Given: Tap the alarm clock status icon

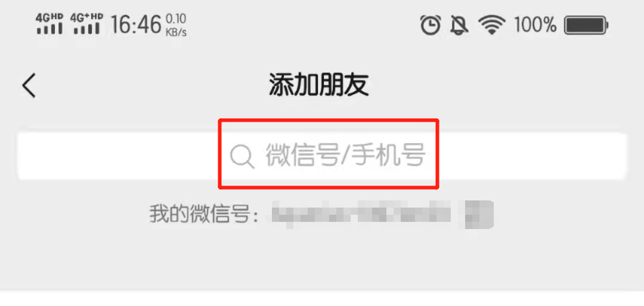Looking at the screenshot, I should click(x=431, y=24).
